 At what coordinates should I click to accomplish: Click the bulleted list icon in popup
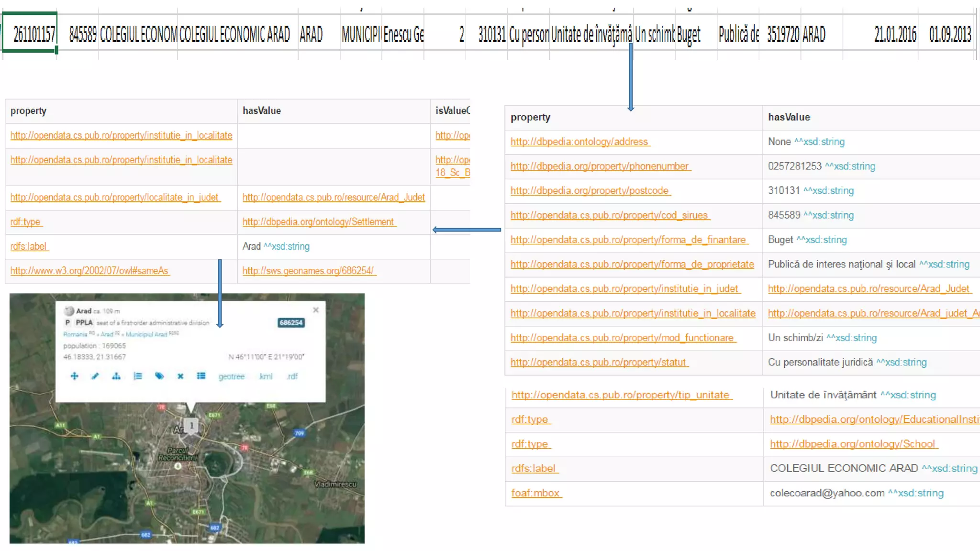point(201,376)
